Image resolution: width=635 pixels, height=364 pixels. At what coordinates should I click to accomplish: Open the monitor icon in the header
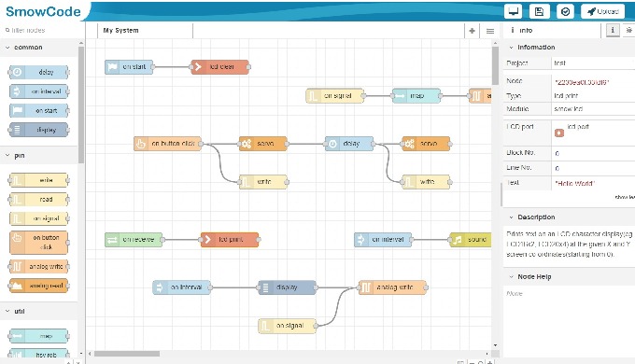(x=513, y=11)
